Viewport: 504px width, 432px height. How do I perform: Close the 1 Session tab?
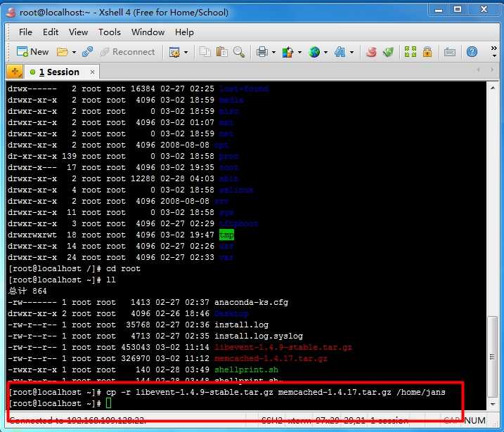[92, 72]
